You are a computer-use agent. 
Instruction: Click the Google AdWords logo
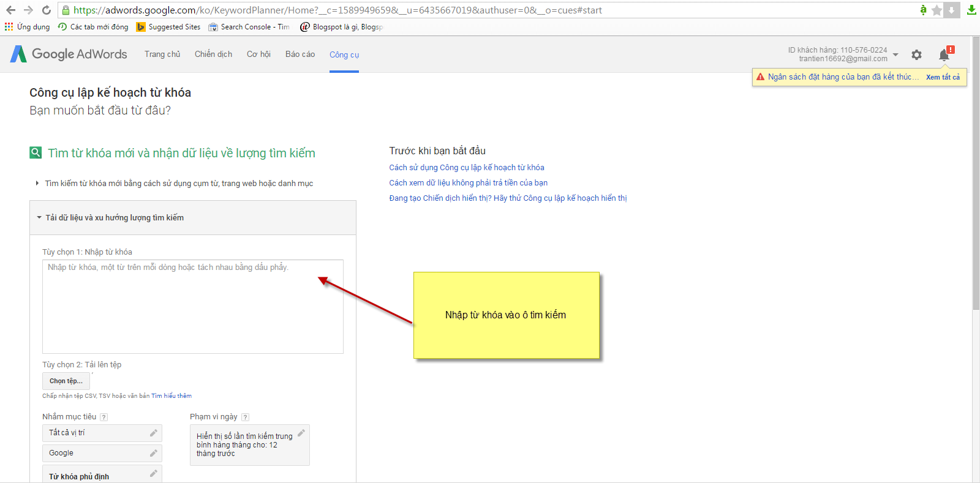(69, 54)
